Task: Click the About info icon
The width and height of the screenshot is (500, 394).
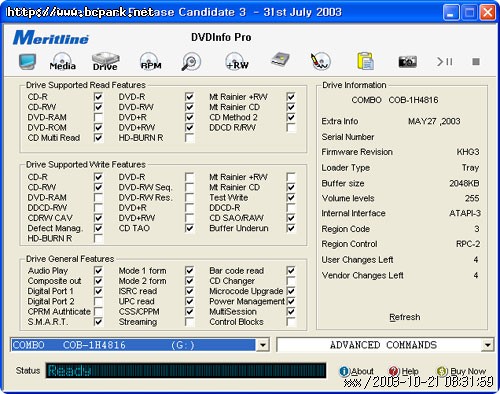Action: coord(344,371)
